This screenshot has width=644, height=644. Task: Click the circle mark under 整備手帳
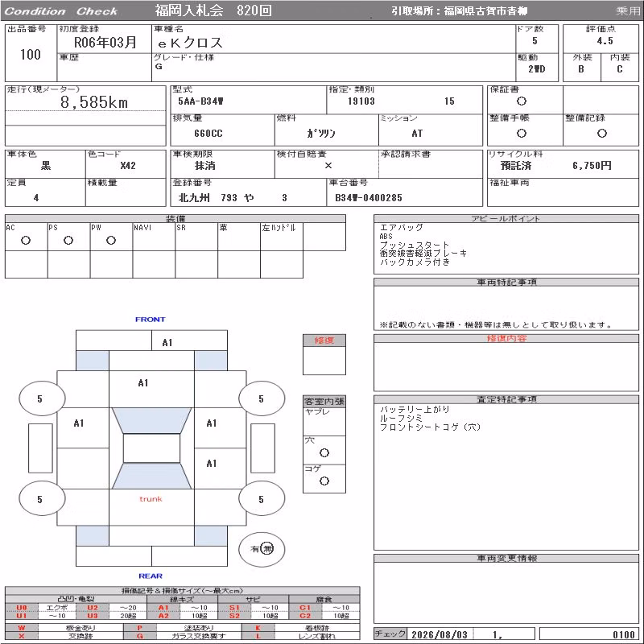[521, 133]
